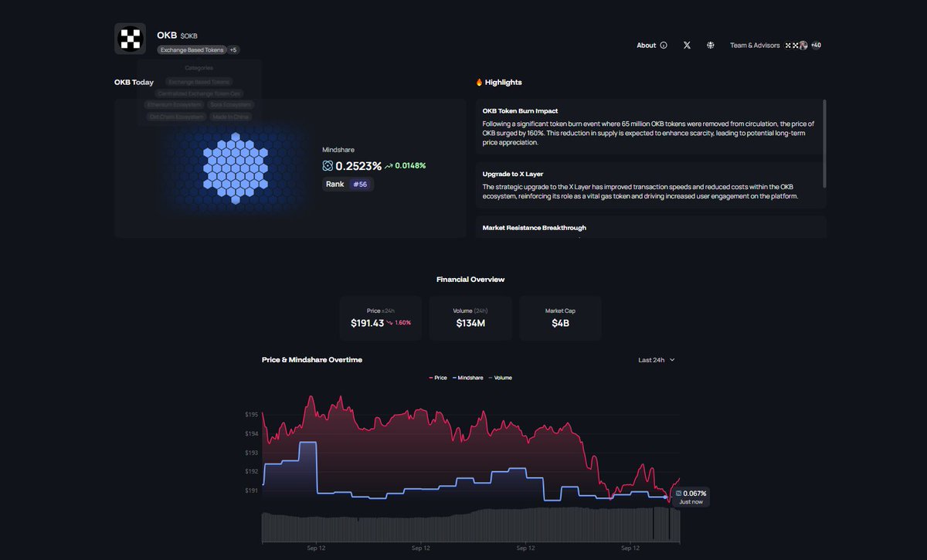Click the red downtrend arrow beside 1.60%
Image resolution: width=927 pixels, height=560 pixels.
click(x=389, y=323)
